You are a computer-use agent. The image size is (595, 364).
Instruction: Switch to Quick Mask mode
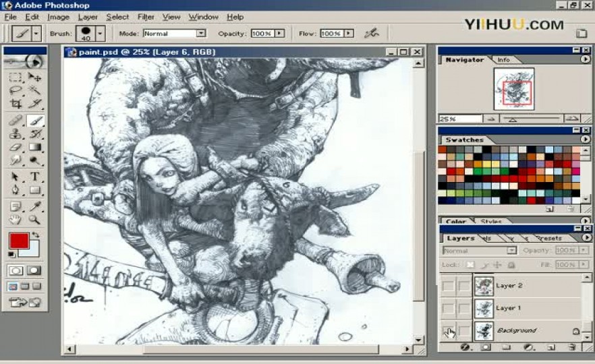point(34,270)
